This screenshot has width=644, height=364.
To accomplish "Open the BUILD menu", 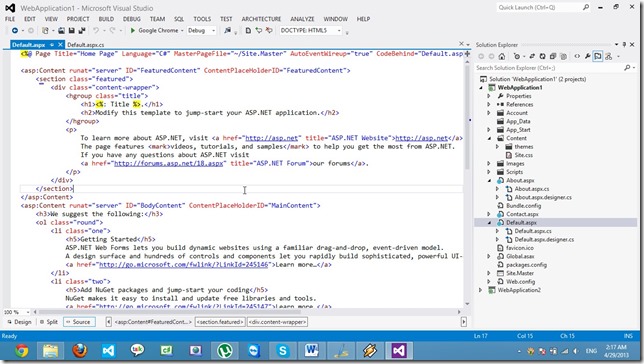I will 106,19.
